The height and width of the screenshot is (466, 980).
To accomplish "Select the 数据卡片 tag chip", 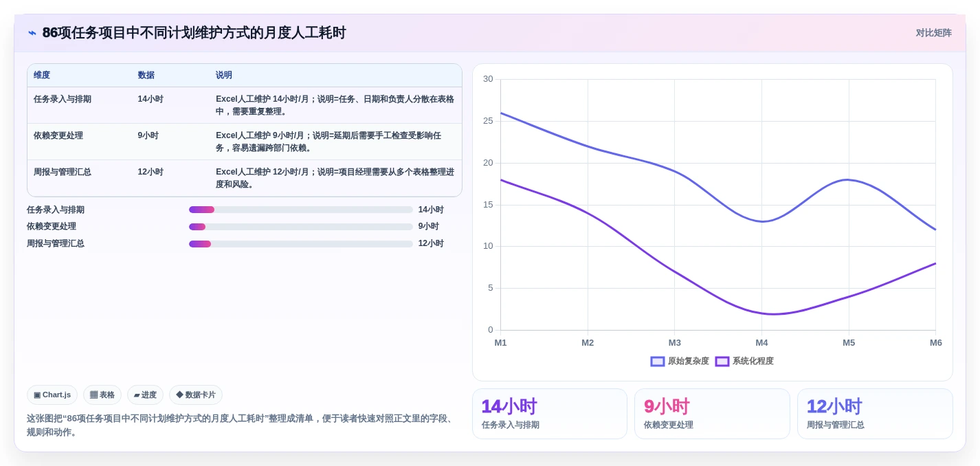I will tap(196, 395).
